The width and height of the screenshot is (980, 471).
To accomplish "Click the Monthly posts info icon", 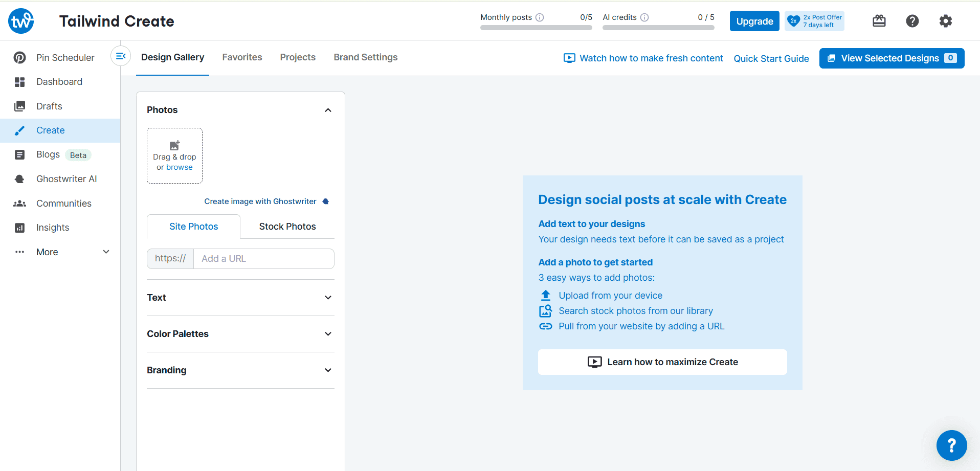I will (540, 17).
